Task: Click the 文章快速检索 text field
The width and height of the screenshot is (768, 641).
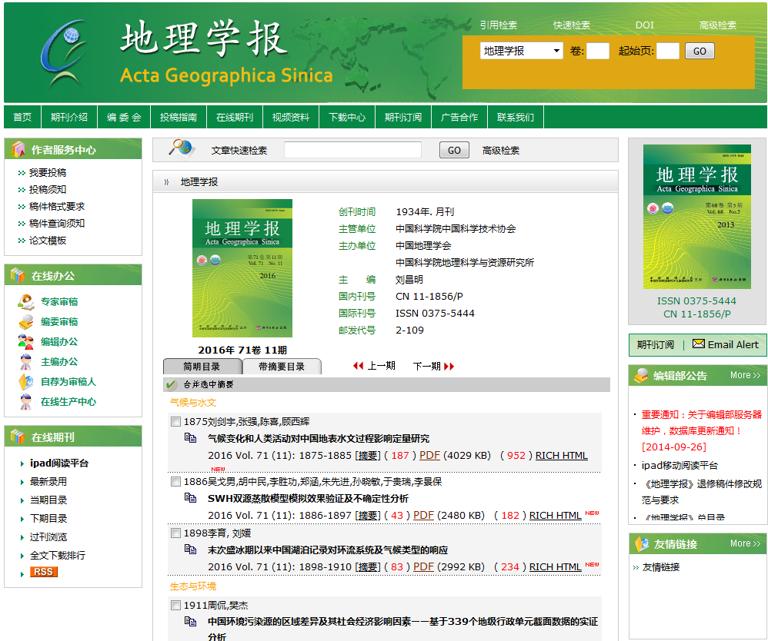Action: click(353, 150)
